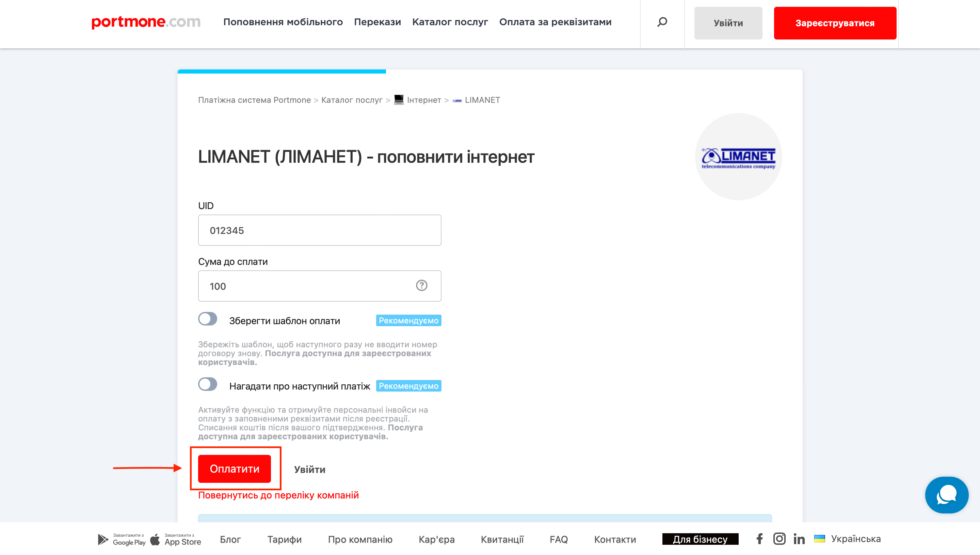Click the Зареєструватися button

(835, 23)
